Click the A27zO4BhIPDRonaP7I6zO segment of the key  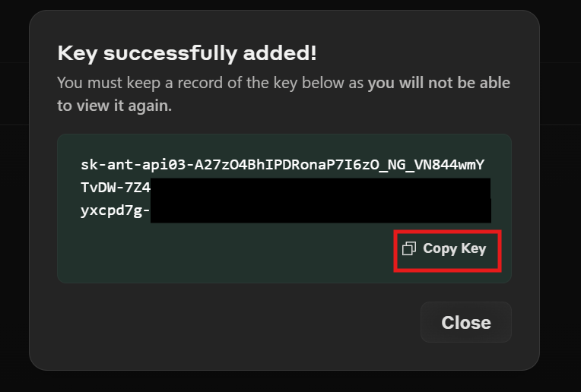tap(290, 165)
